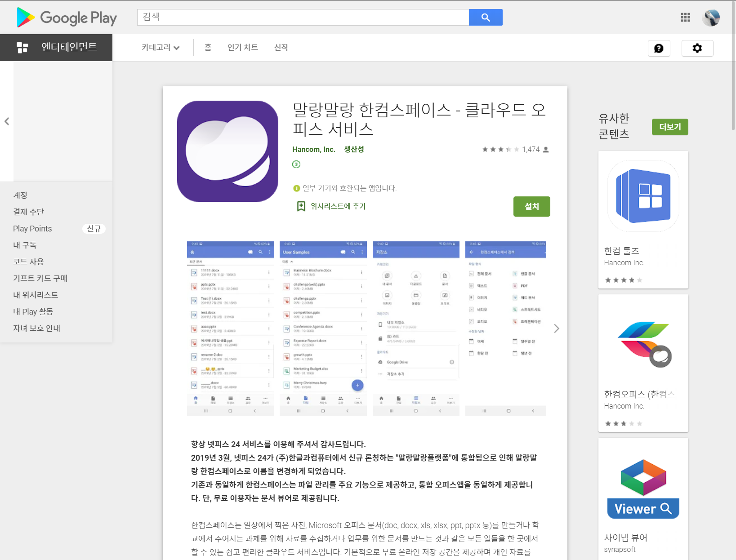Screen dimensions: 736x560
Task: Click the 한컴오피스 star rating
Action: 623,423
